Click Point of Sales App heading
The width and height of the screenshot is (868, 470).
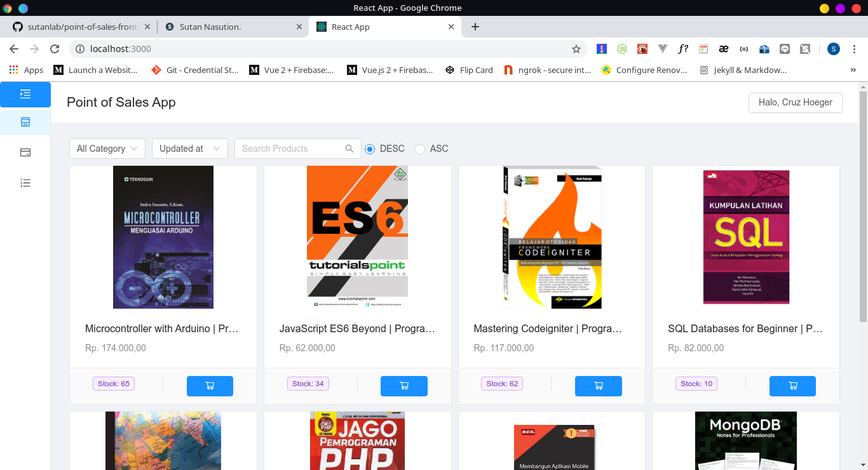pos(121,102)
